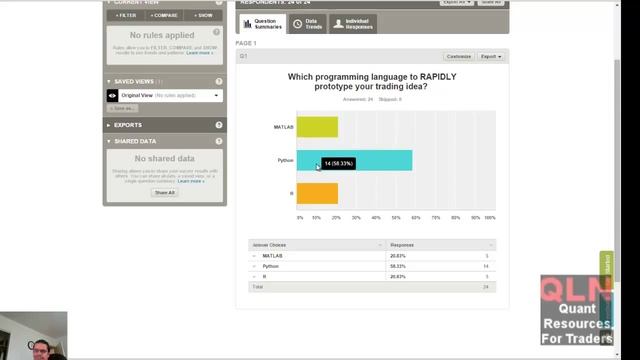Open Answer Choices column sort arrow
This screenshot has height=360, width=640.
click(380, 245)
